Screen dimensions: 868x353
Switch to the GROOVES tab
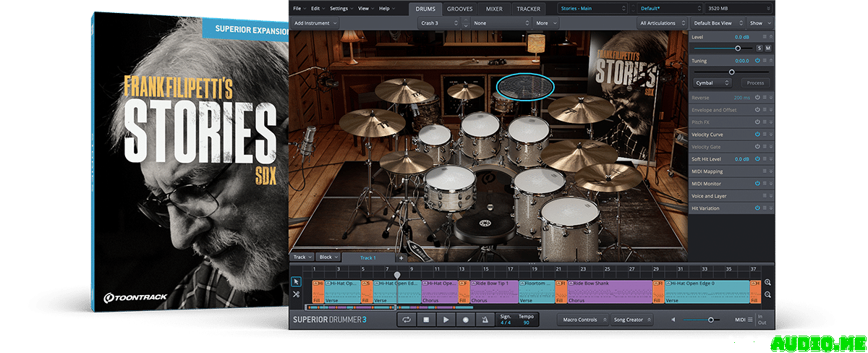[x=460, y=9]
